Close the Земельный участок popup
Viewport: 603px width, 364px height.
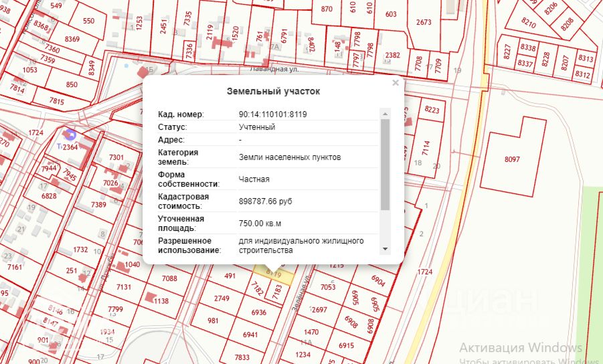pos(395,83)
